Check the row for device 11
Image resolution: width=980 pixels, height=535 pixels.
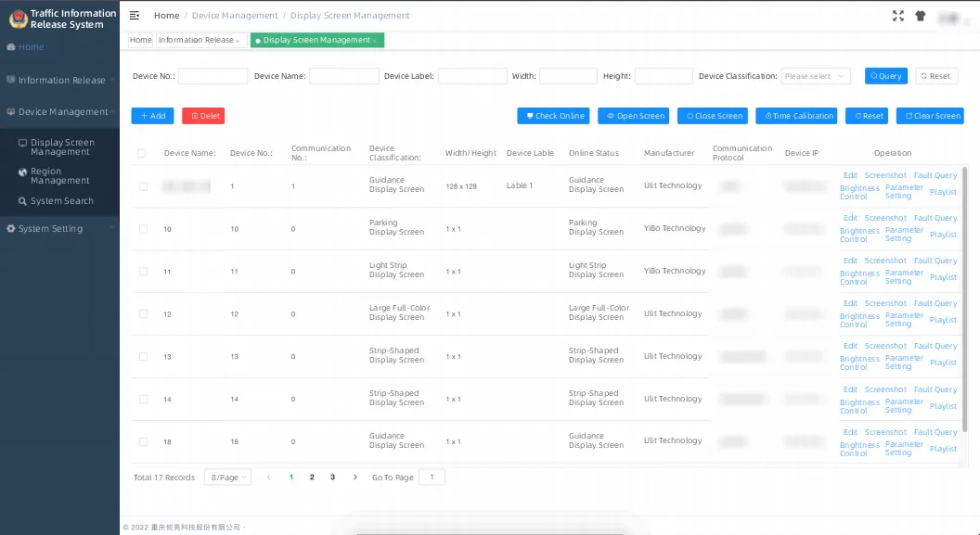pos(144,272)
